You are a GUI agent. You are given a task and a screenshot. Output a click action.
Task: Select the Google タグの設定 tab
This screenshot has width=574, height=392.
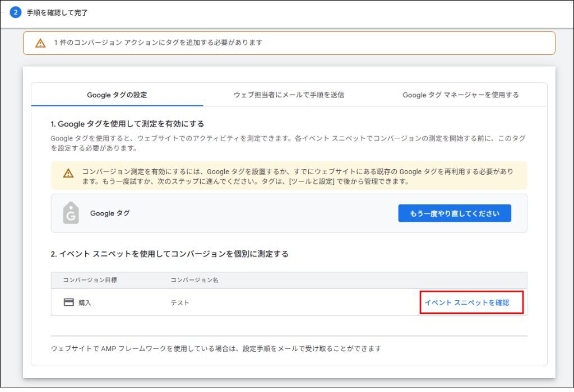click(x=117, y=95)
